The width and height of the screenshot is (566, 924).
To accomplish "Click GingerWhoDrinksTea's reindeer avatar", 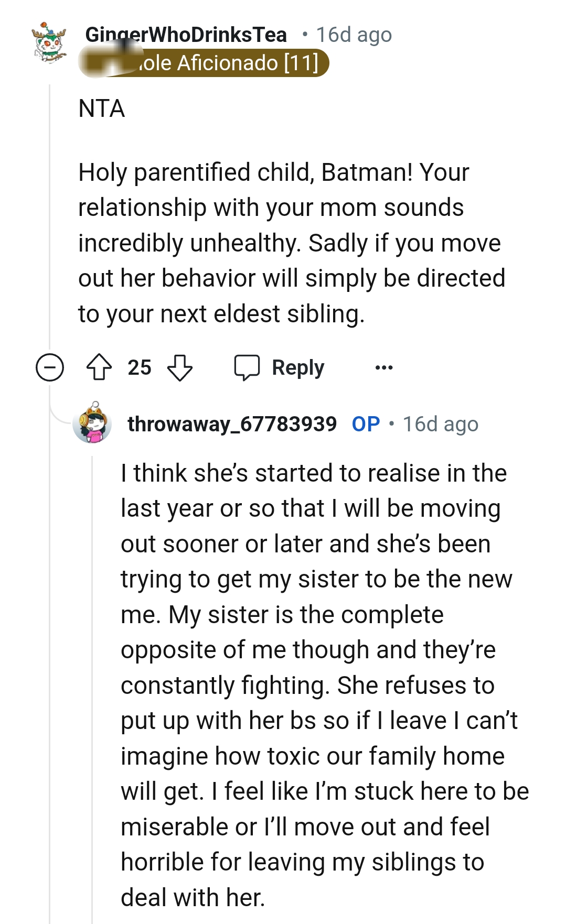I will pos(49,43).
